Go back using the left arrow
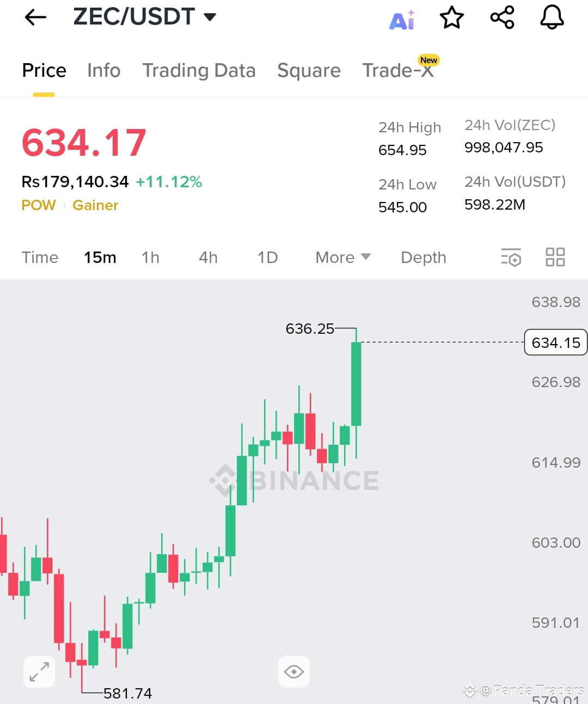The image size is (588, 704). click(x=36, y=17)
